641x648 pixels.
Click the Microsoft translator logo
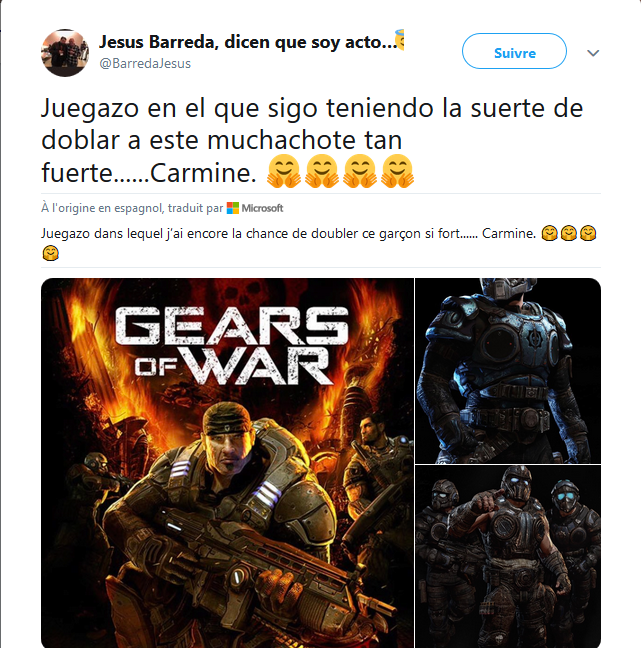[x=233, y=208]
